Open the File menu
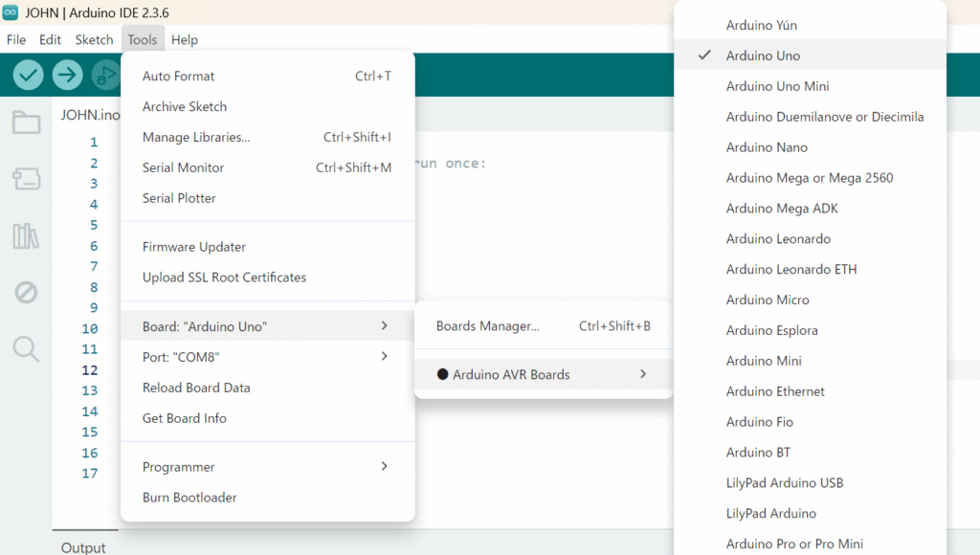The height and width of the screenshot is (555, 980). [16, 39]
